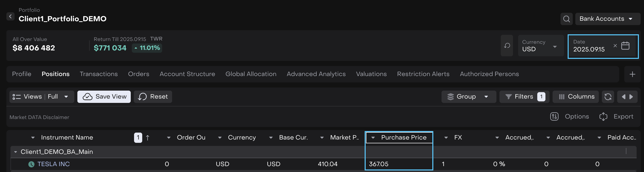Switch to the Transactions tab
This screenshot has width=644, height=172.
99,74
